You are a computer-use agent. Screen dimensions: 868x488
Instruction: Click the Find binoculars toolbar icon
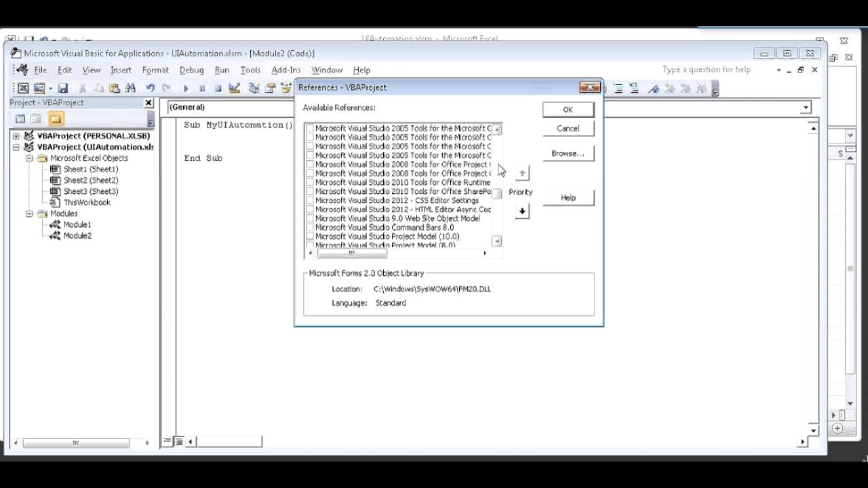point(130,88)
